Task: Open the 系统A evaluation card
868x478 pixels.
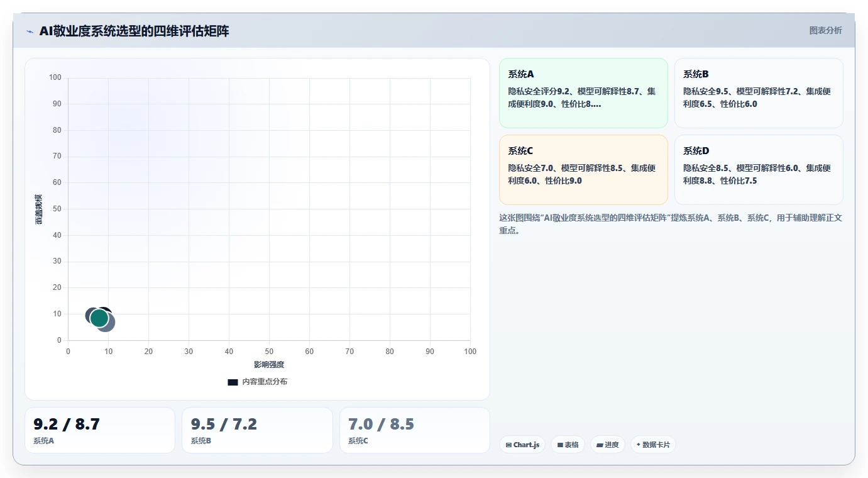Action: (583, 93)
